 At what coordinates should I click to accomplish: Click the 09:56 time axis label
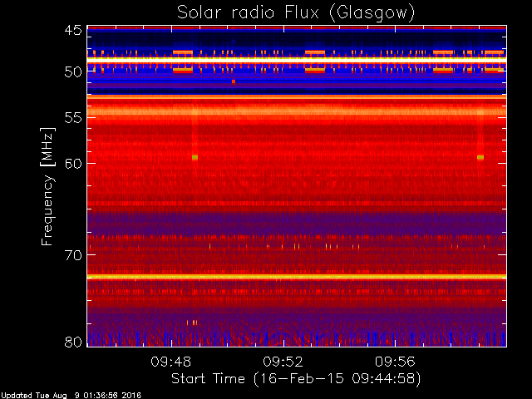point(395,362)
